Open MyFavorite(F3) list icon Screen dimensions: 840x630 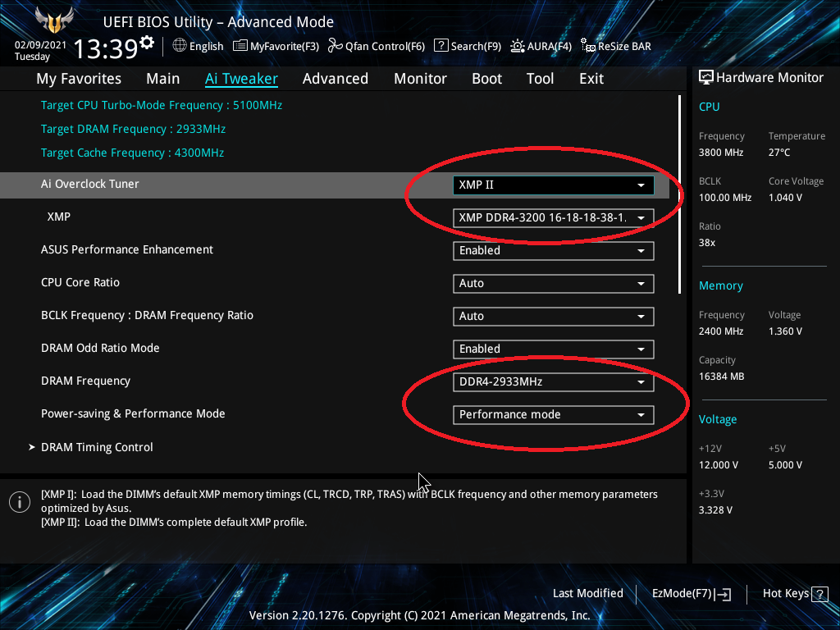click(240, 46)
